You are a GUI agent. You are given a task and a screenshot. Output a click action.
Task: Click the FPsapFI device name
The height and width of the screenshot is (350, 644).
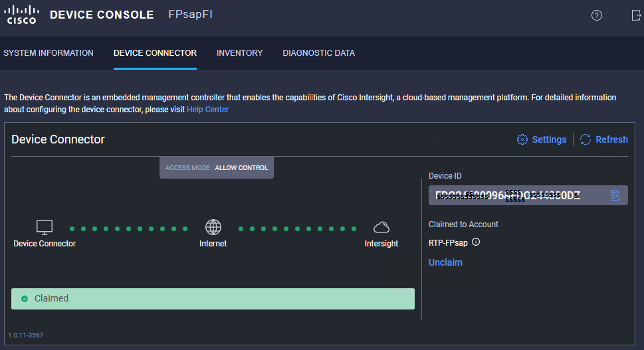click(x=191, y=15)
